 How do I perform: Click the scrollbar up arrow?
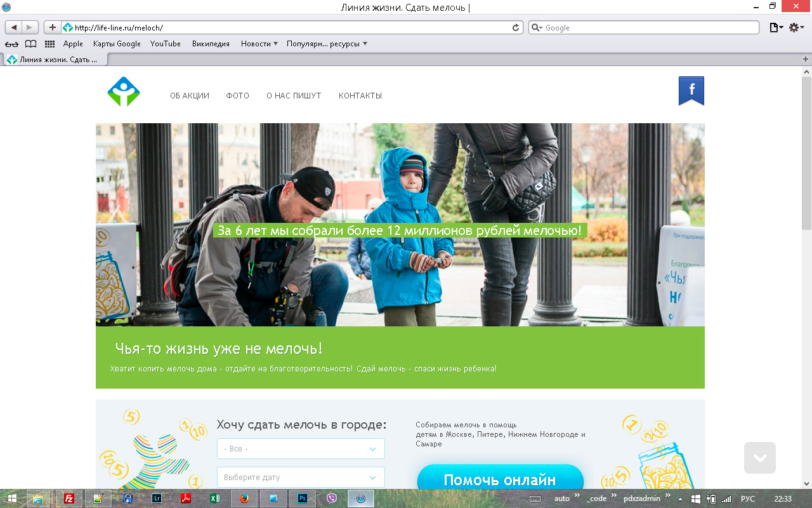[x=806, y=71]
